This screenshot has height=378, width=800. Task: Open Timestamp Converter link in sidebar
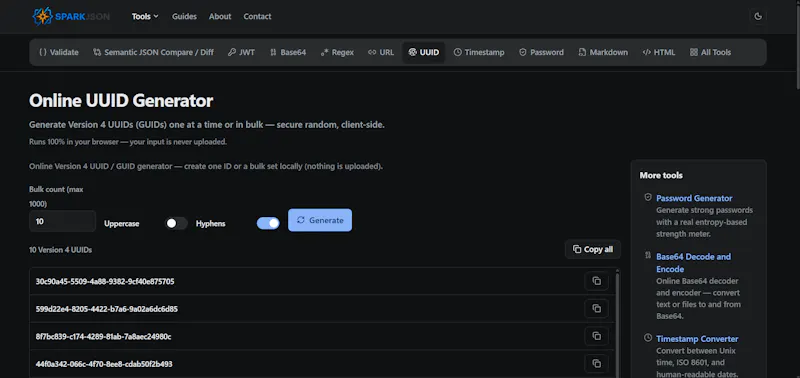697,339
